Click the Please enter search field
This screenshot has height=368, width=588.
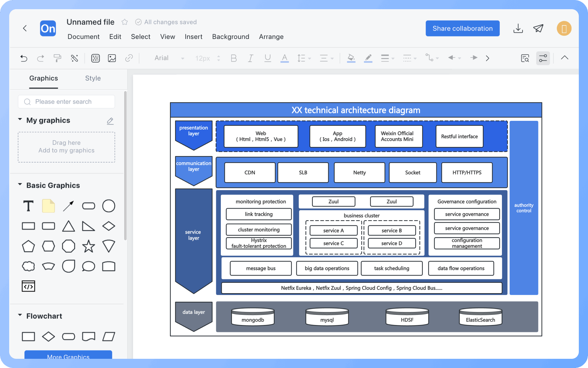[66, 102]
